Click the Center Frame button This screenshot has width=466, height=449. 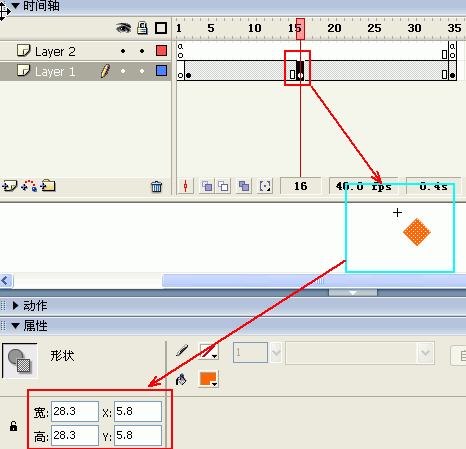[186, 186]
